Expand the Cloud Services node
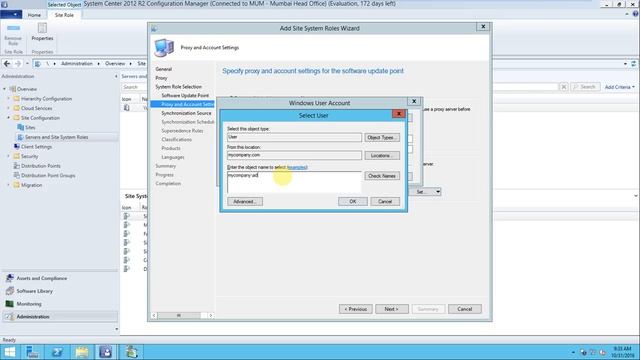The height and width of the screenshot is (360, 640). (x=8, y=108)
